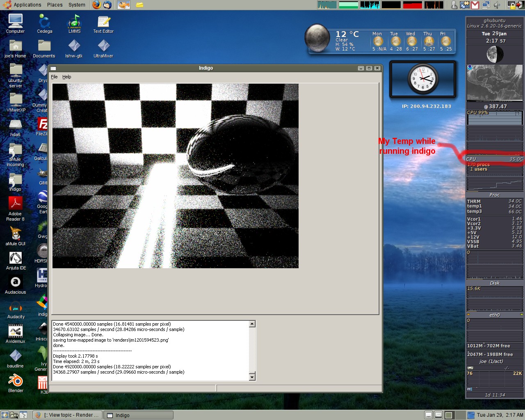Open the Help menu in Indigo
The width and height of the screenshot is (525, 420).
[x=66, y=77]
